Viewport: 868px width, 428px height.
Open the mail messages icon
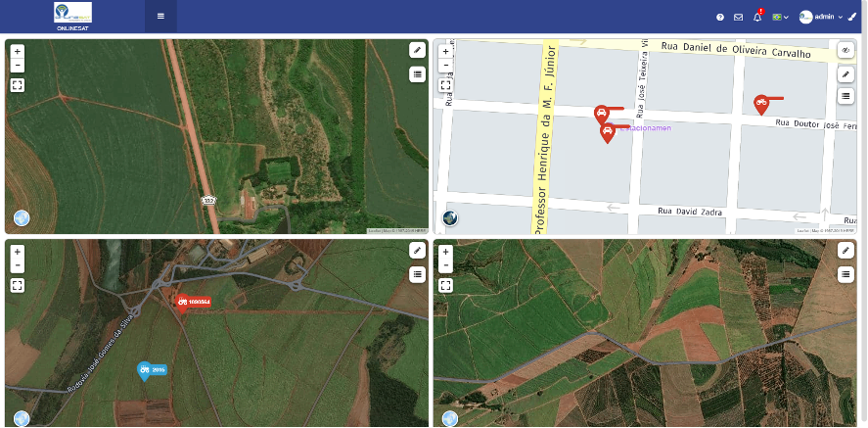point(738,18)
